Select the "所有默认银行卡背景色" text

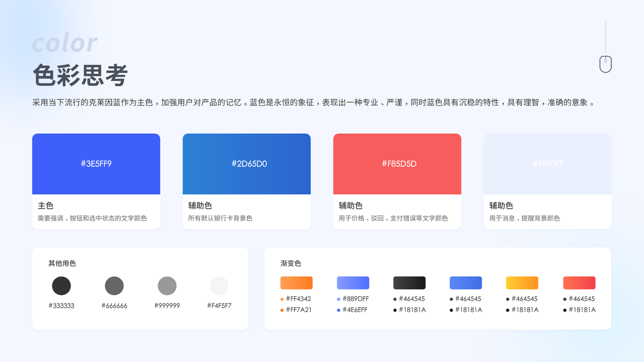click(220, 218)
